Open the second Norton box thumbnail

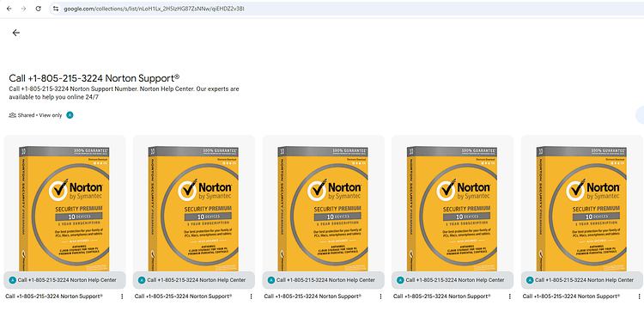click(x=193, y=208)
